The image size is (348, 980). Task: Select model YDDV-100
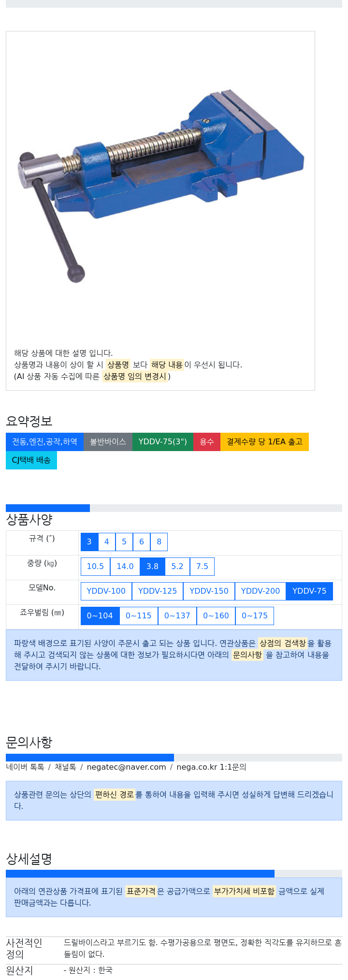pyautogui.click(x=106, y=591)
